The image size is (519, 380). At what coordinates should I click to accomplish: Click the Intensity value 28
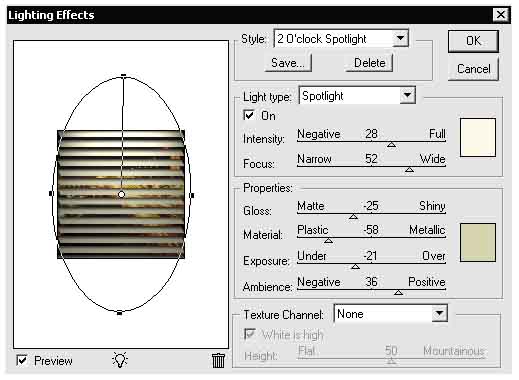click(371, 134)
